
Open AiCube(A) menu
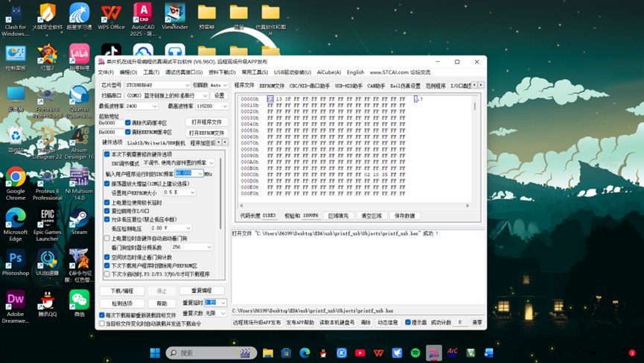point(329,72)
